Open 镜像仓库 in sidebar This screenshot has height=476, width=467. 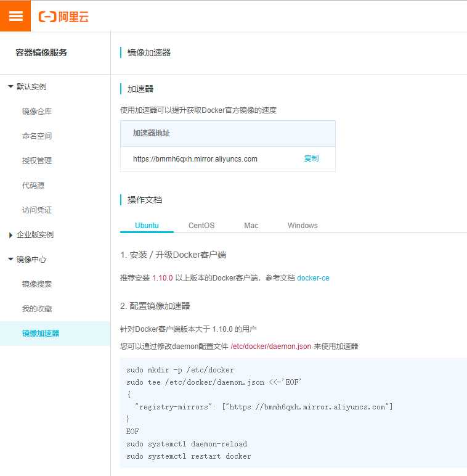click(37, 112)
